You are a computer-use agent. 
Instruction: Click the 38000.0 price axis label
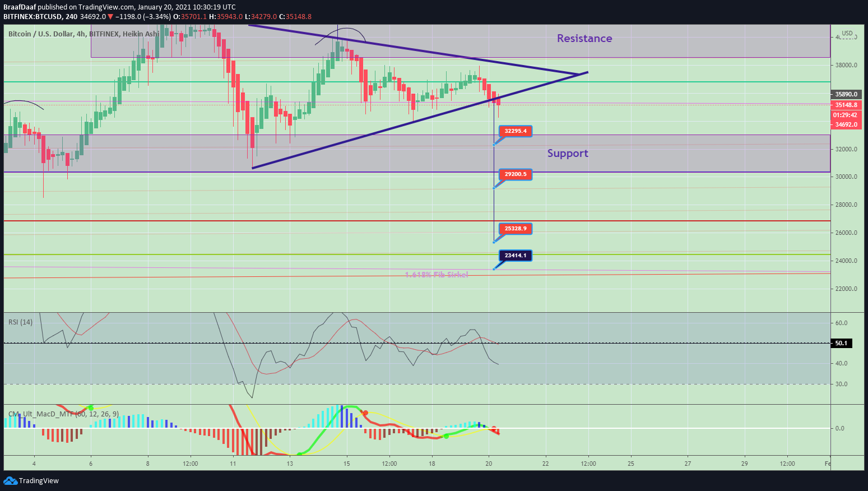(846, 65)
